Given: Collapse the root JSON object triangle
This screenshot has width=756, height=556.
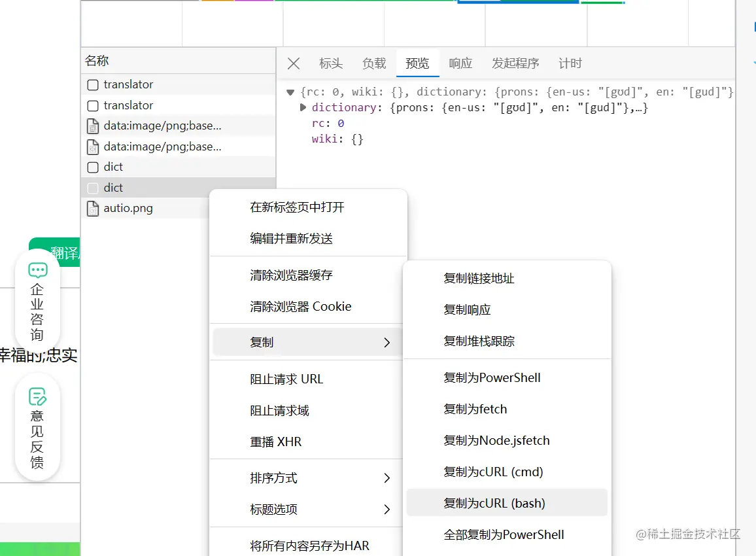Looking at the screenshot, I should coord(290,92).
